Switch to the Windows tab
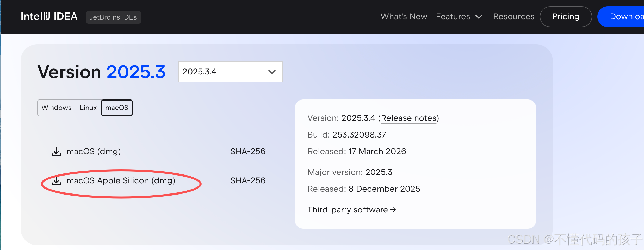The image size is (644, 250). point(57,108)
